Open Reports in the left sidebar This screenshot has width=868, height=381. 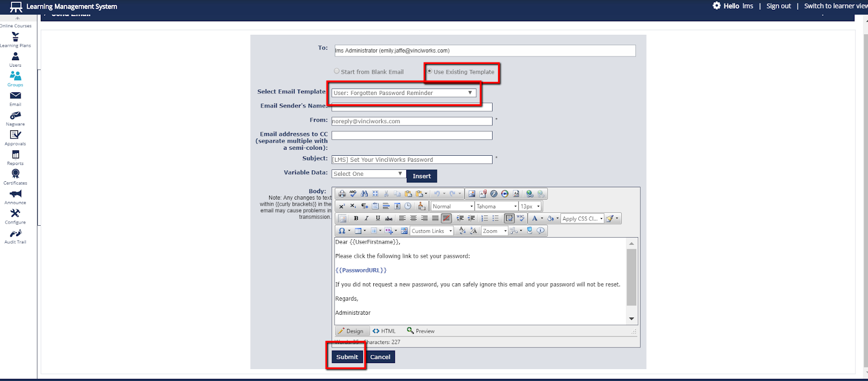point(15,157)
